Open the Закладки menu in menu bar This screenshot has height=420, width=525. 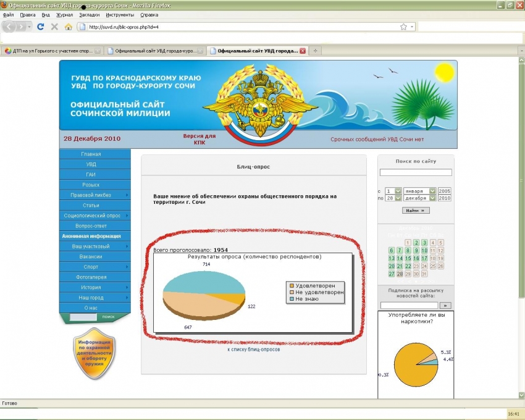[89, 14]
